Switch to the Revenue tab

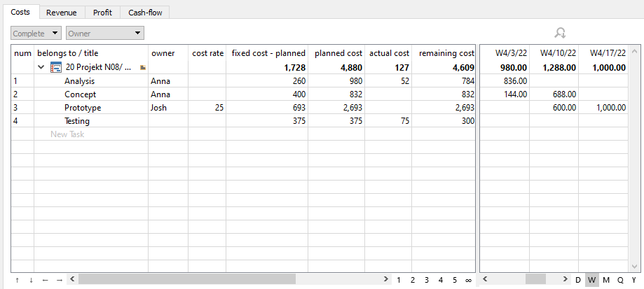(x=62, y=12)
